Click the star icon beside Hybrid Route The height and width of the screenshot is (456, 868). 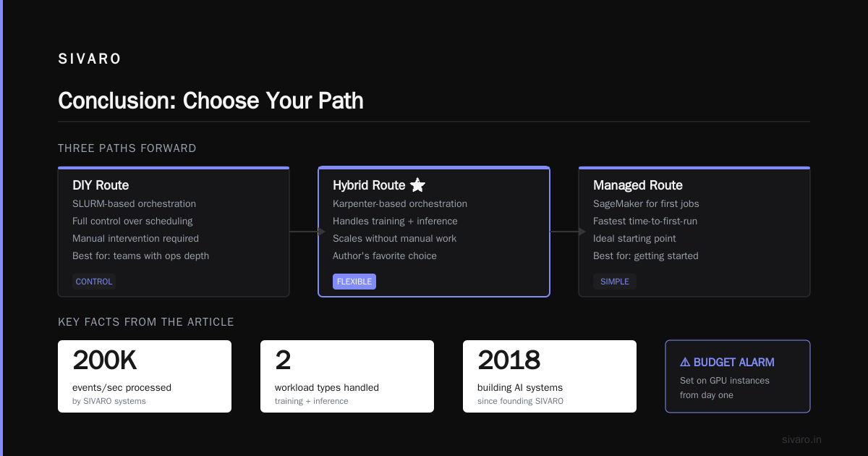417,185
